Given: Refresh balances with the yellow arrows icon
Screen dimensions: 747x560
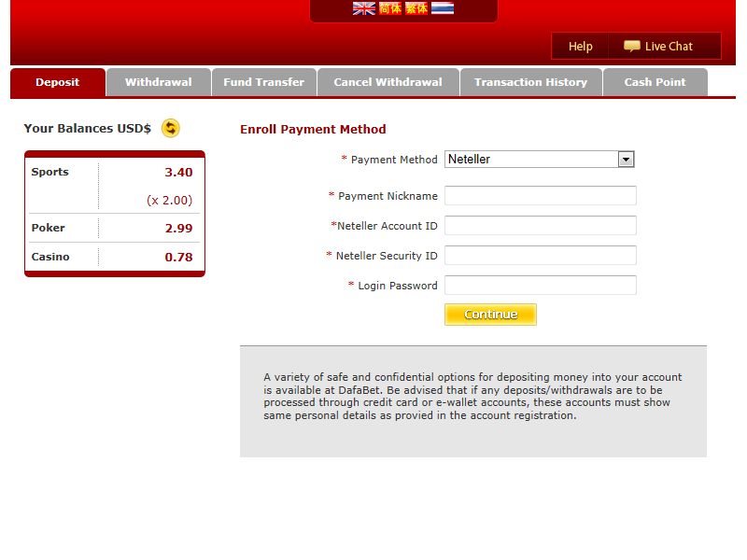Looking at the screenshot, I should (171, 128).
